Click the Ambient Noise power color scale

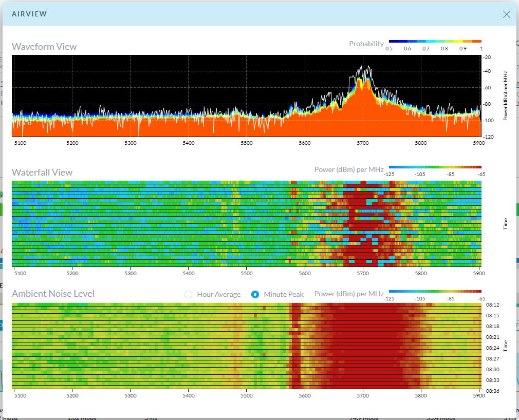(x=435, y=291)
